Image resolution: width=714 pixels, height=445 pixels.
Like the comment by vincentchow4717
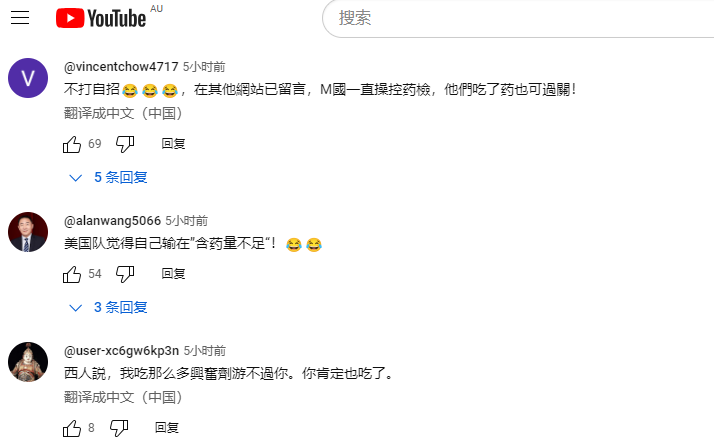[x=72, y=144]
